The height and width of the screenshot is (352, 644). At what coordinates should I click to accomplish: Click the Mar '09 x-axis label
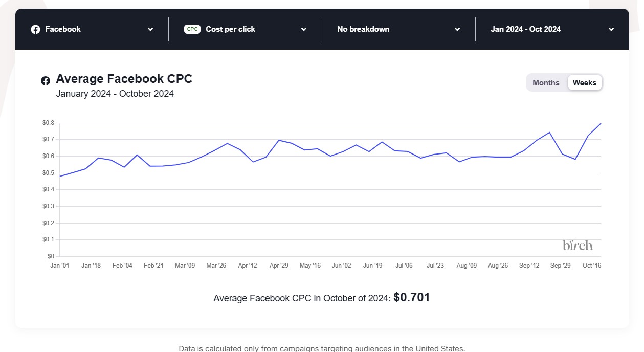click(185, 266)
